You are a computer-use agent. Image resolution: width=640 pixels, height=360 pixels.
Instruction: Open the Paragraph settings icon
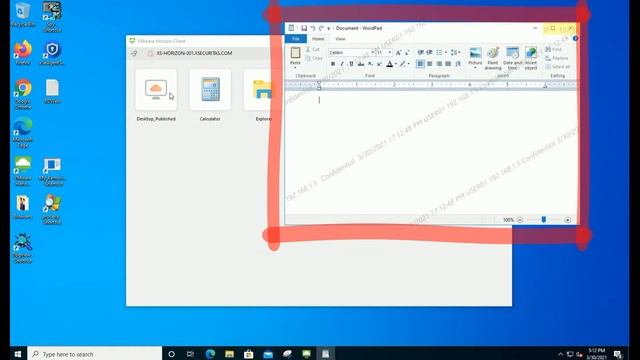tap(458, 64)
